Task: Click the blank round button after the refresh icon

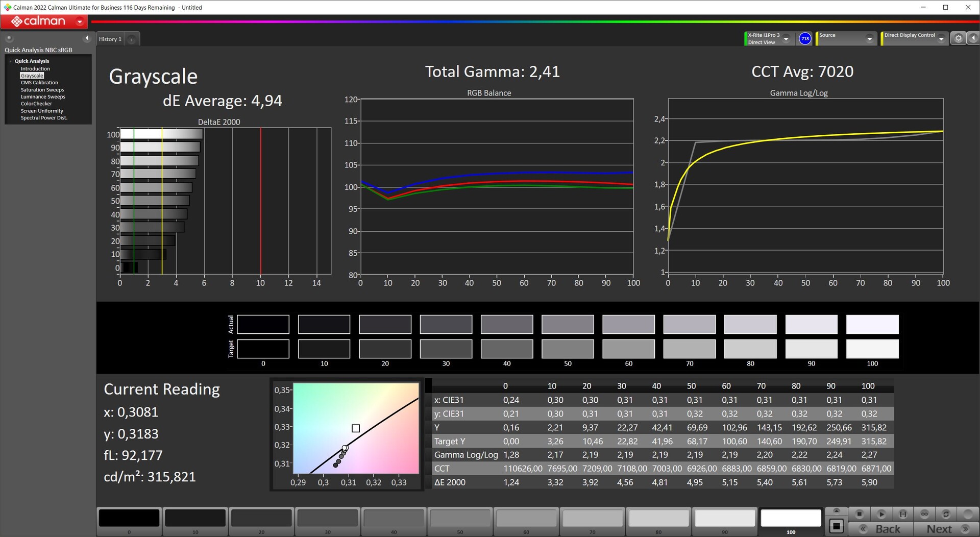Action: click(968, 514)
